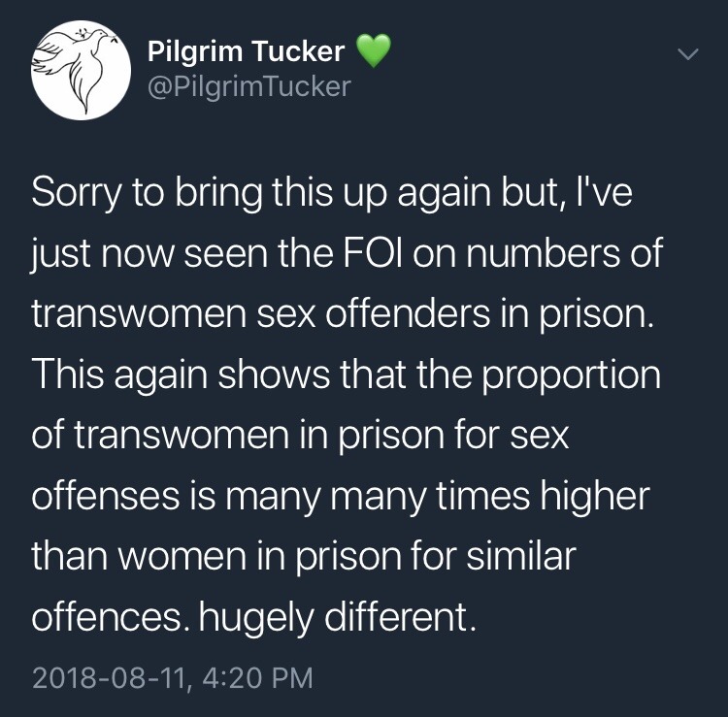
Task: Visit the @PilgrimTucker handle
Action: coord(247,87)
